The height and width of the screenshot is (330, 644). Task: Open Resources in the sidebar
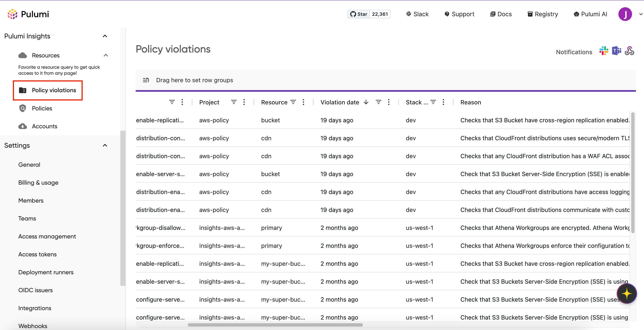45,55
